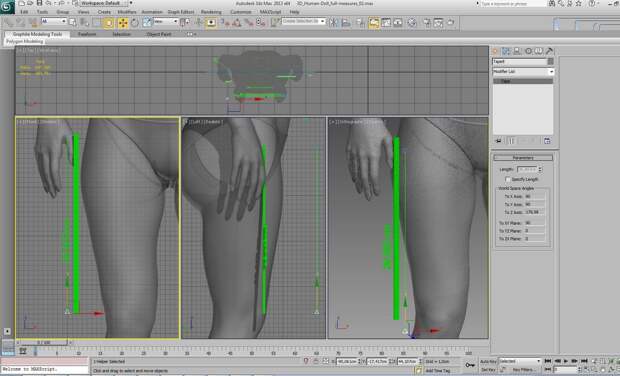Open the Modifiers menu
This screenshot has height=376, width=620.
(x=127, y=12)
